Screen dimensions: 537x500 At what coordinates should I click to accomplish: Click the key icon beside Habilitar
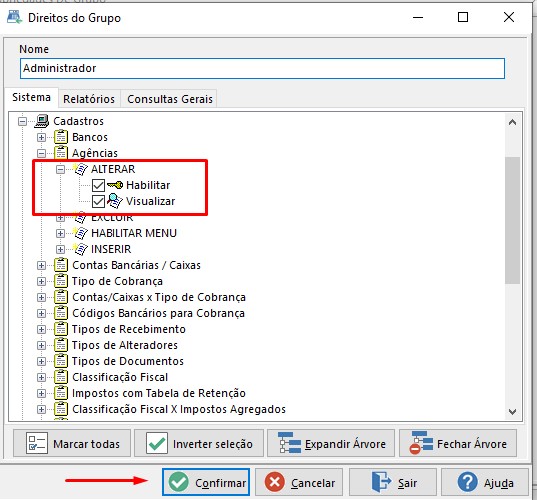click(x=115, y=185)
